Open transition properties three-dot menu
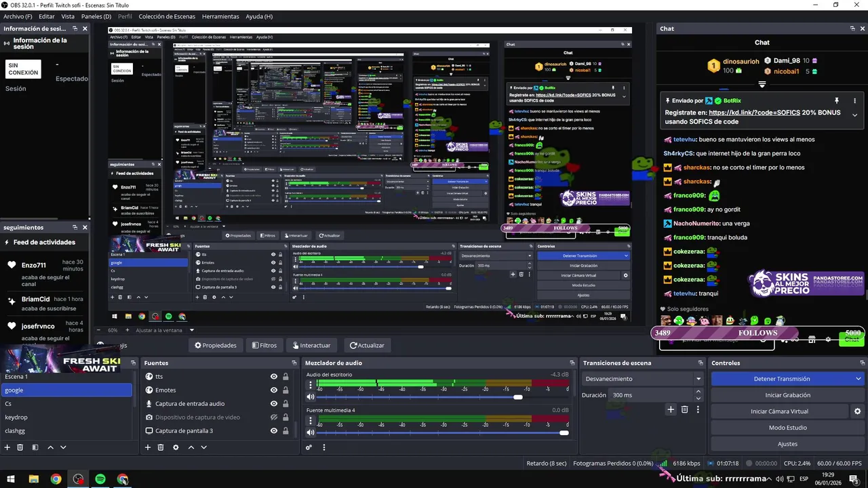This screenshot has height=488, width=868. point(698,409)
